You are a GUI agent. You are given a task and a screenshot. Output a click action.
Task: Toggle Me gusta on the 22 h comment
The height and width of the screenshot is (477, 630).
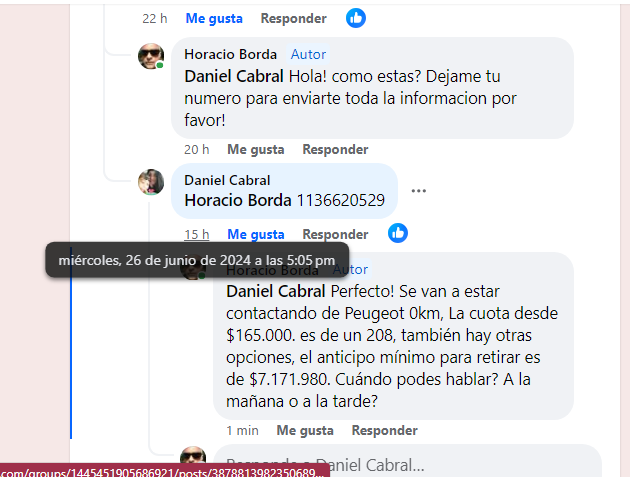tap(214, 18)
